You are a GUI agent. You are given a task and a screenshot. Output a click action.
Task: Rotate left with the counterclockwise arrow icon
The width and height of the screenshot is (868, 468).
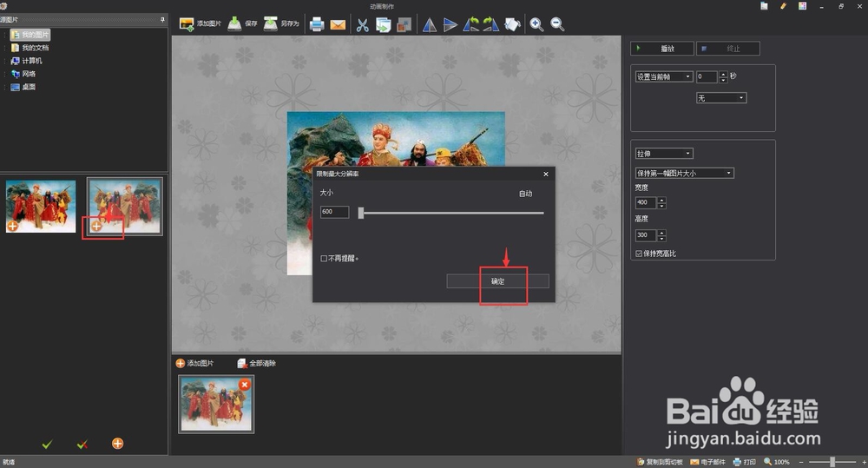pyautogui.click(x=471, y=24)
